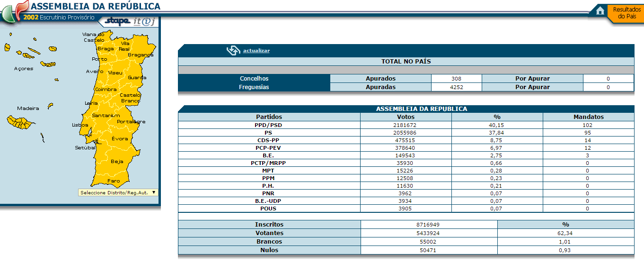Select Guarda district on map
644x264 pixels.
point(137,77)
